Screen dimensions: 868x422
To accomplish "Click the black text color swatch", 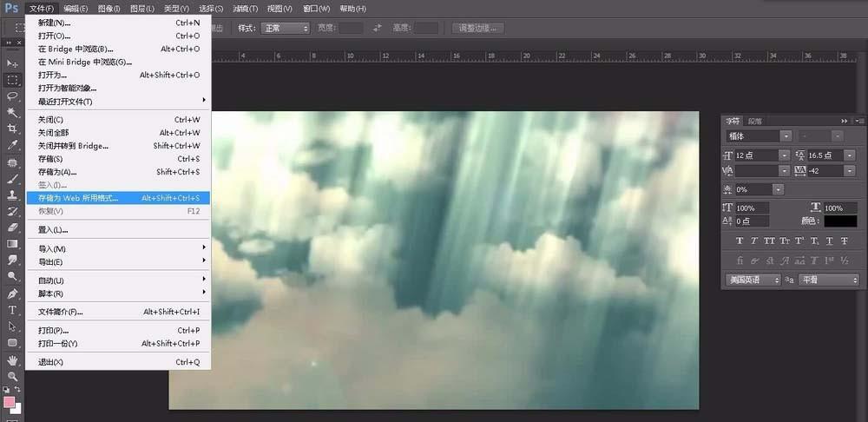I will tap(840, 221).
